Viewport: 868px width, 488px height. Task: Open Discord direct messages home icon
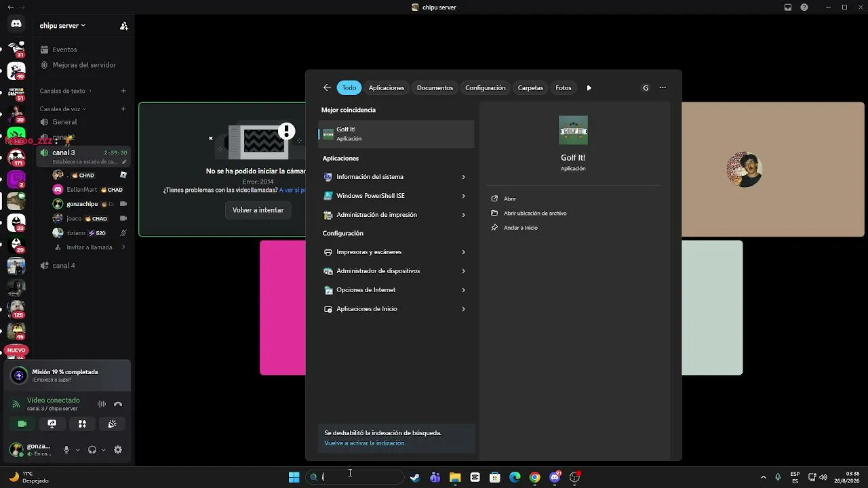click(16, 24)
